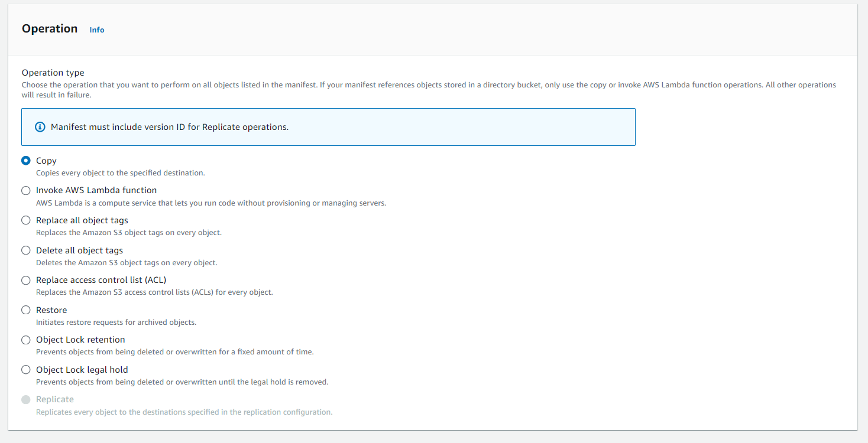Choose Invoke AWS Lambda function operation
The width and height of the screenshot is (868, 443).
pyautogui.click(x=26, y=190)
